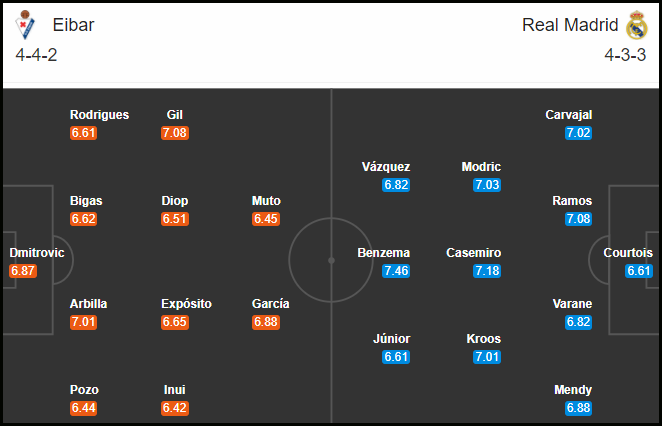Image resolution: width=662 pixels, height=426 pixels.
Task: Click on player name Vázquez
Action: [386, 167]
